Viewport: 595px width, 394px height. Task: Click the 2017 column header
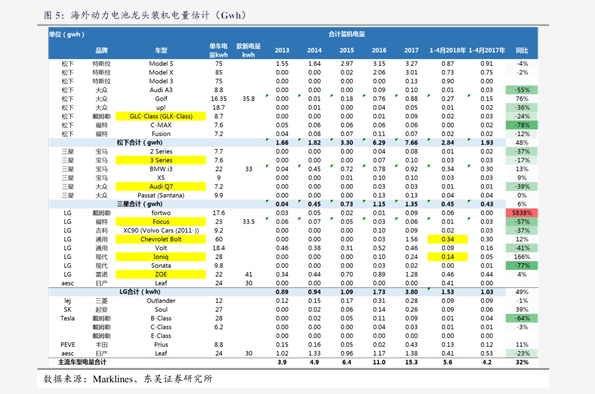click(411, 50)
